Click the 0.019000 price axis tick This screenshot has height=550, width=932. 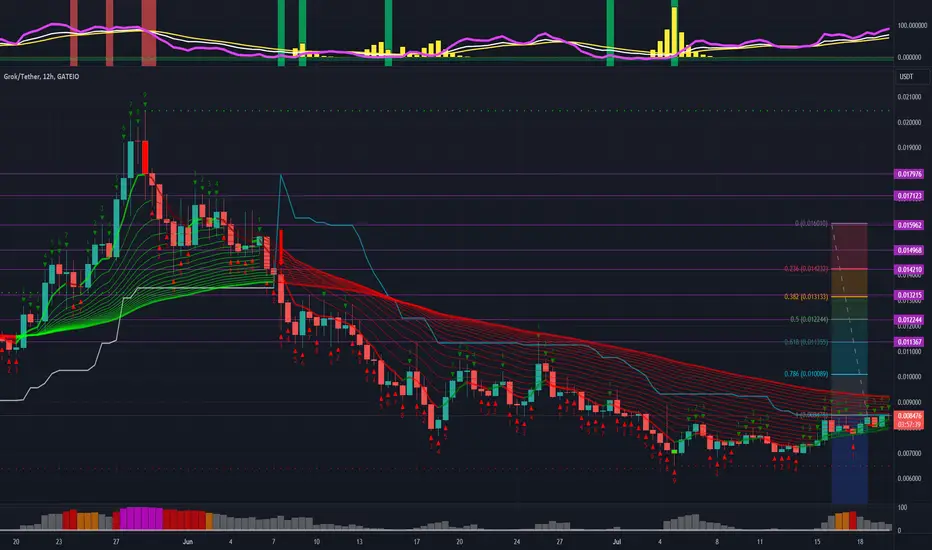pos(910,148)
